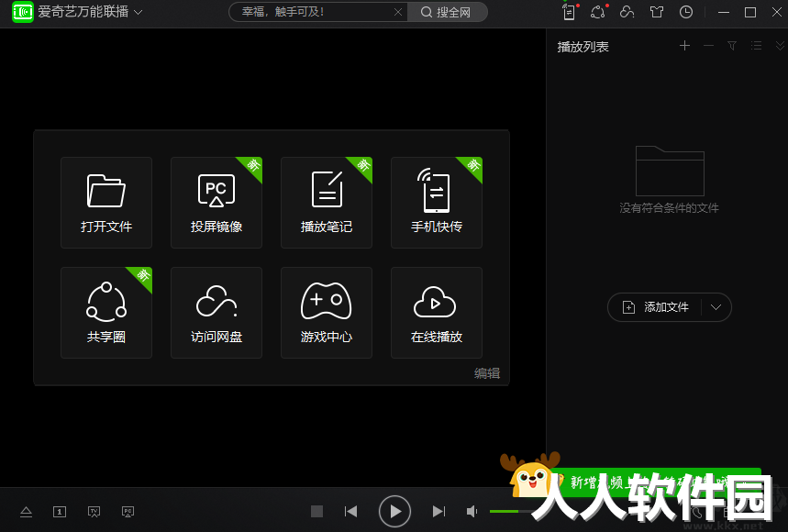Expand the 爱奇艺万能联播 title dropdown arrow
The height and width of the screenshot is (532, 788).
point(138,12)
